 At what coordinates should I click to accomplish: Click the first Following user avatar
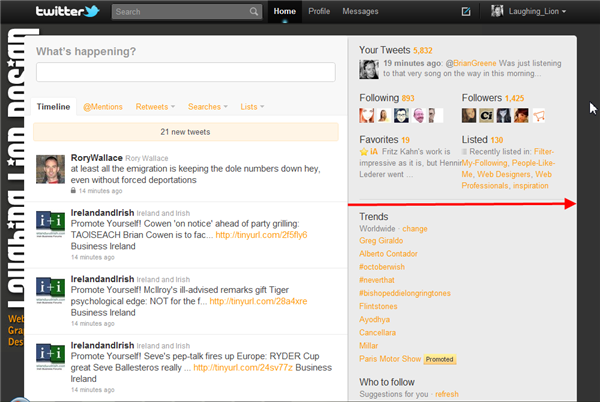[367, 116]
